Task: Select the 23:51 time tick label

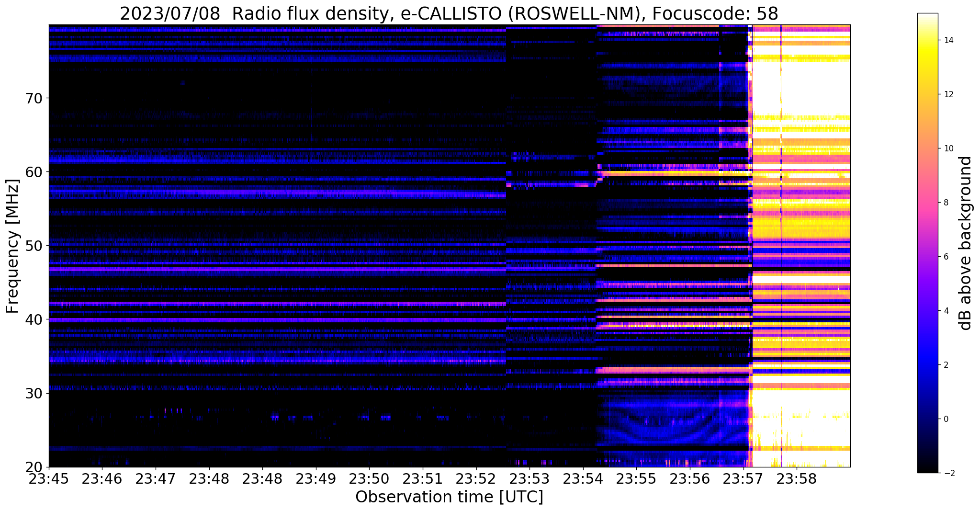Action: pyautogui.click(x=423, y=478)
